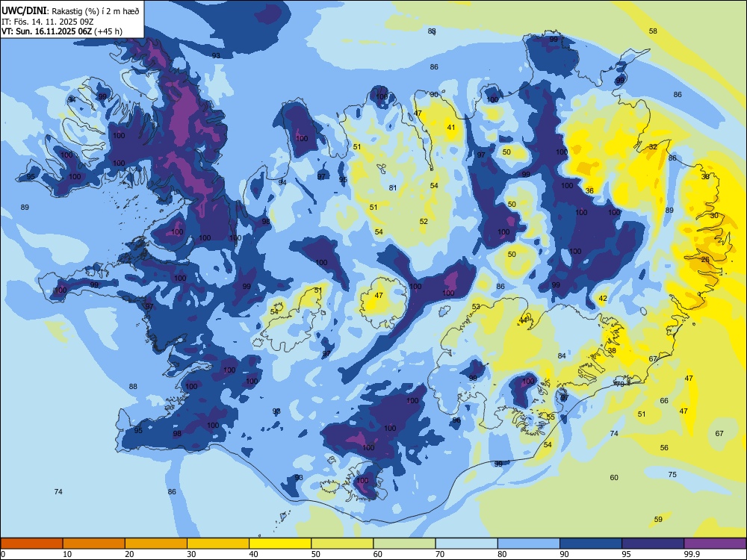Select the medium blue 80–90 legend swatch

pos(528,544)
